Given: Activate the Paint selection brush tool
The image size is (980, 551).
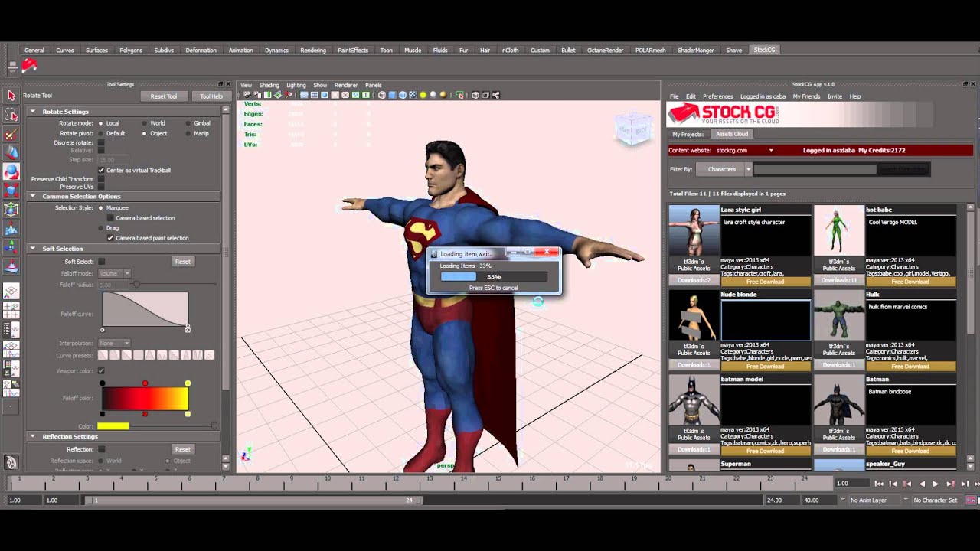Looking at the screenshot, I should point(11,134).
